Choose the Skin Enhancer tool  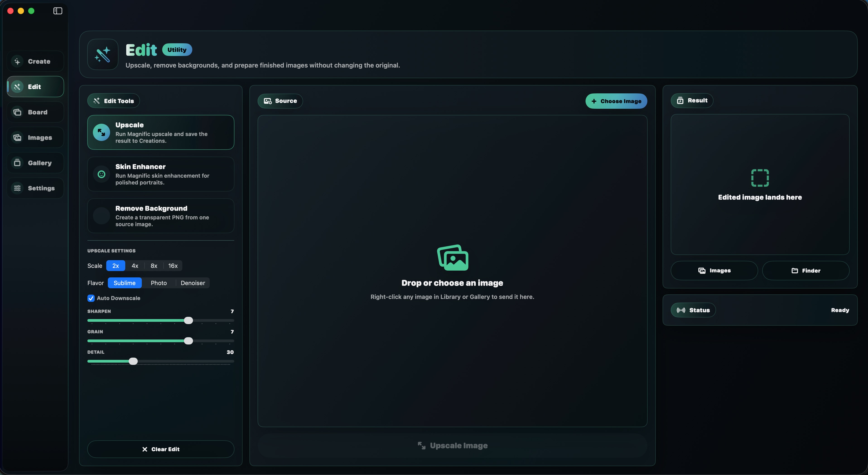161,174
